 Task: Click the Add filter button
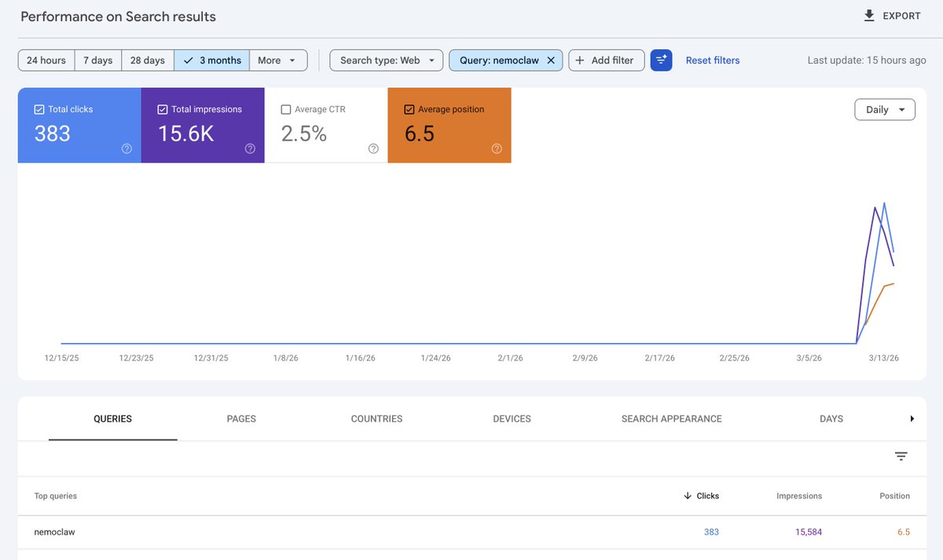click(x=607, y=60)
